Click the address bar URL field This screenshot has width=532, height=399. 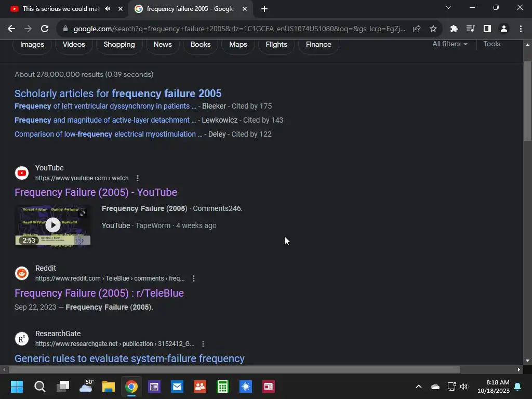(x=239, y=29)
